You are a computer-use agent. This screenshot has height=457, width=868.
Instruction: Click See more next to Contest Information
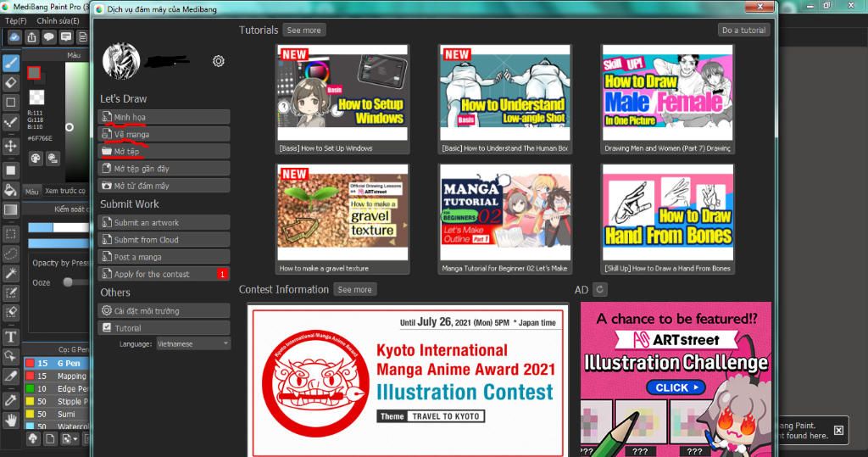click(x=355, y=289)
